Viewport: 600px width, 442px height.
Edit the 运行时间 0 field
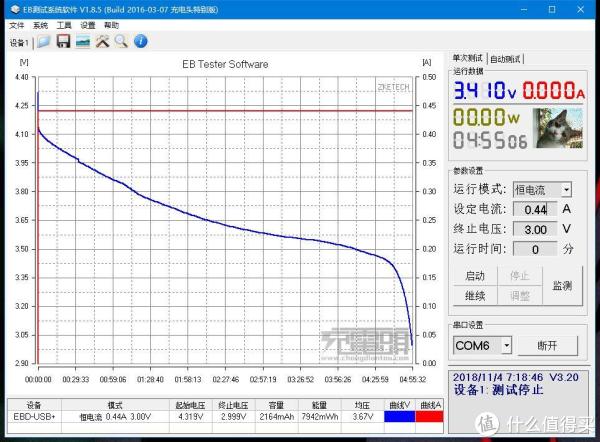(x=535, y=249)
